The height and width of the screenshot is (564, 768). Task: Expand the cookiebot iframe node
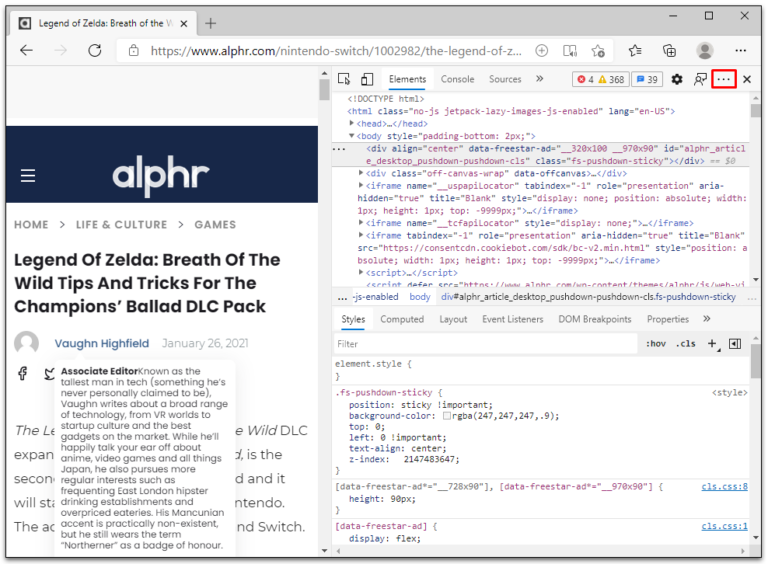[361, 235]
